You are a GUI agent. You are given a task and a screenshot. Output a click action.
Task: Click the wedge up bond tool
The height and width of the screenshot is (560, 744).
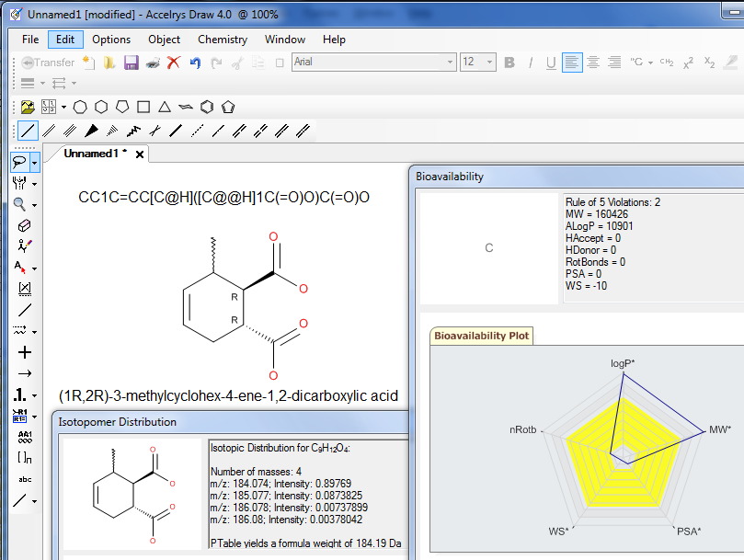(x=92, y=131)
